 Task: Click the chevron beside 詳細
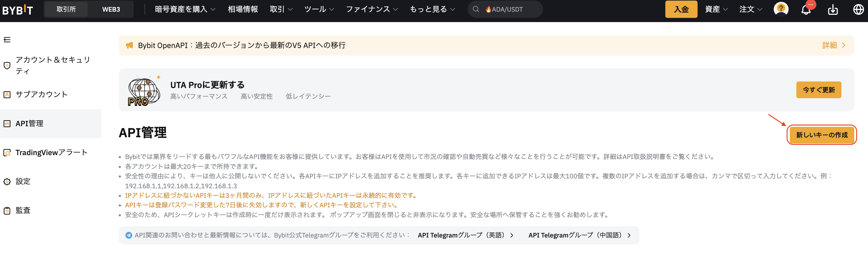844,45
